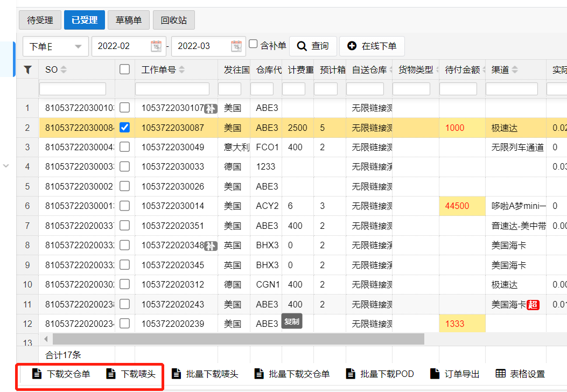
Task: Check the box for order 1053722020351
Action: [124, 225]
